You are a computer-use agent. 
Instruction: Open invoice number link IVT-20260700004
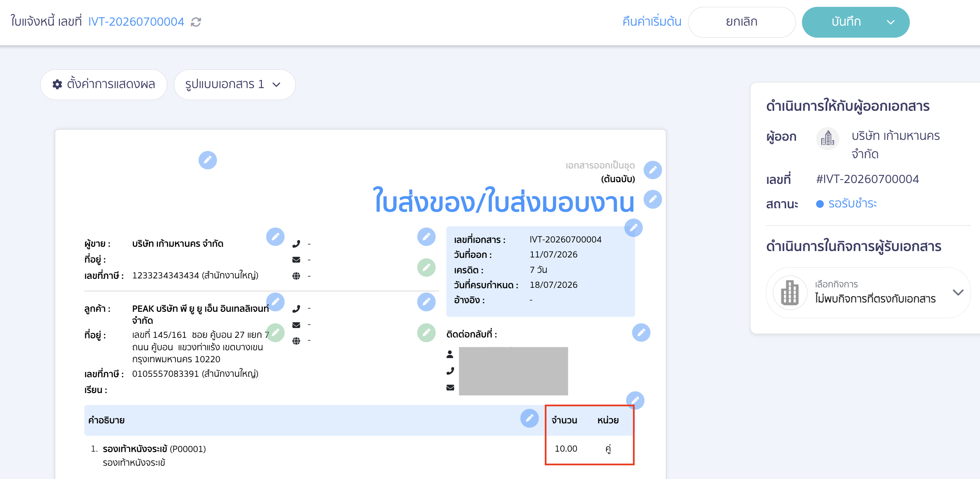point(136,21)
